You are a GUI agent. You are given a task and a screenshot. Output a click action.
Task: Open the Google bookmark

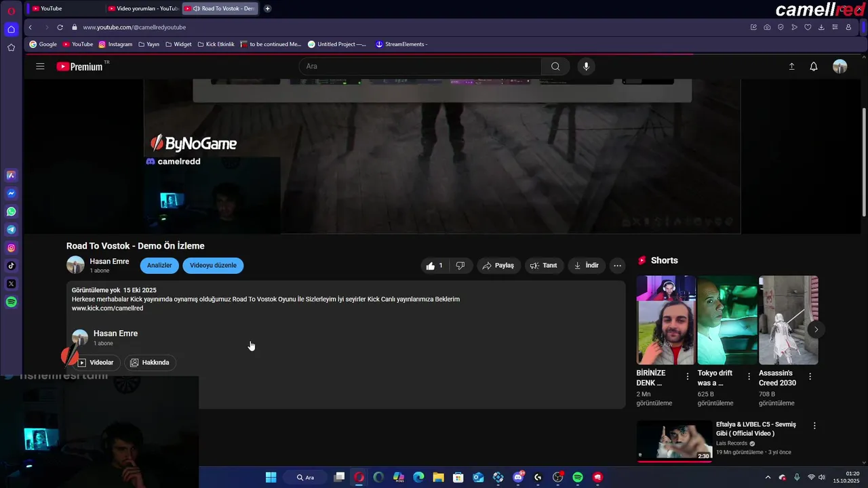point(43,44)
